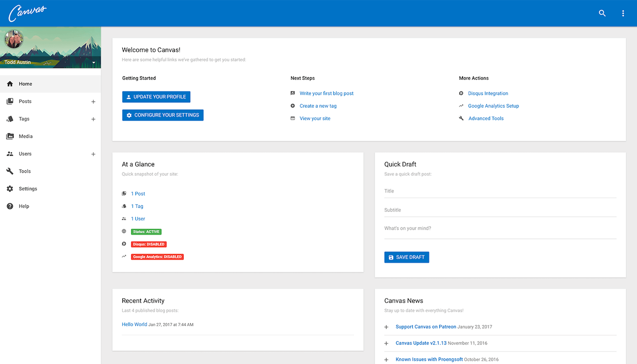This screenshot has width=637, height=364.
Task: Open 'View your site' link
Action: (x=315, y=119)
